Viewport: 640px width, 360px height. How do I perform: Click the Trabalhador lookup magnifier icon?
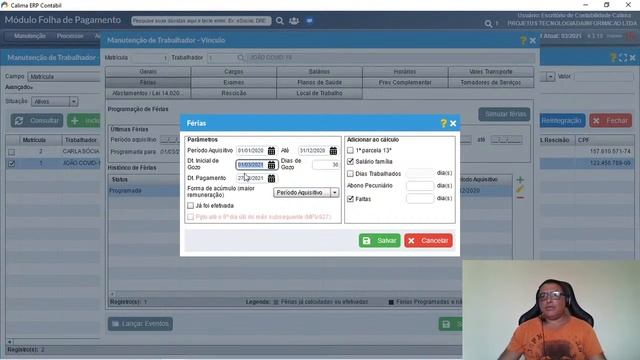[241, 58]
